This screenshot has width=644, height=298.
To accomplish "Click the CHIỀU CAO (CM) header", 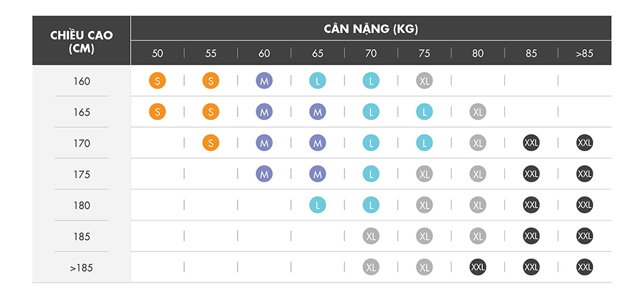I will tap(81, 41).
